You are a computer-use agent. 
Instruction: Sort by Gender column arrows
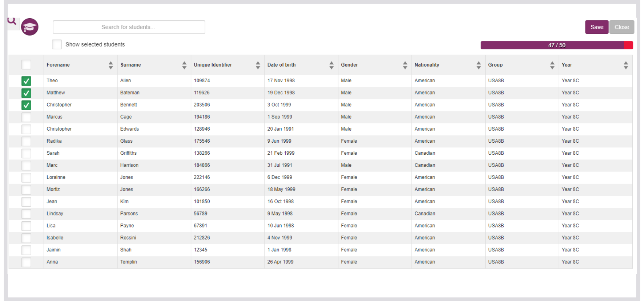pos(405,65)
